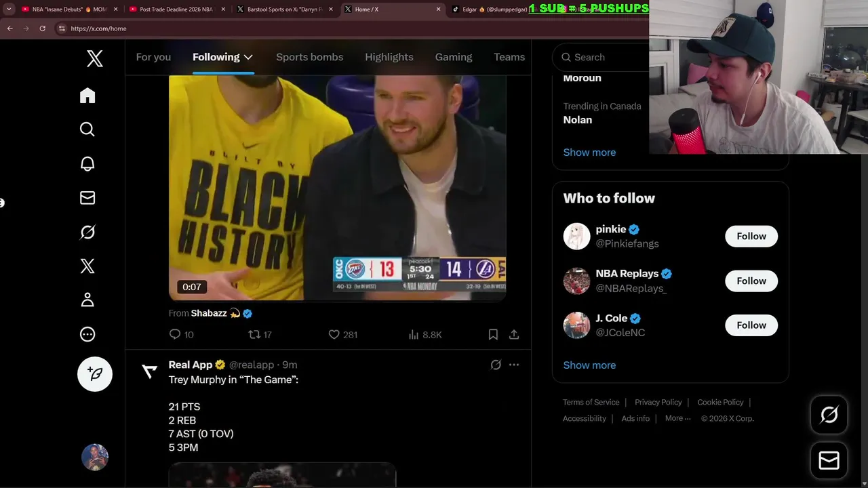Open NBA Replays profile avatar
868x488 pixels.
(x=576, y=281)
